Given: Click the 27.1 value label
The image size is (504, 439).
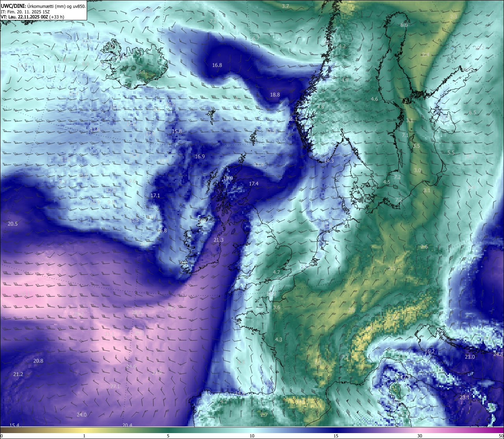Looking at the screenshot, I should click(x=115, y=386).
